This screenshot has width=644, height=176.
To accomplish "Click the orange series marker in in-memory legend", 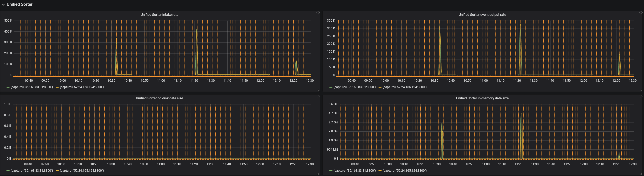I will 380,171.
